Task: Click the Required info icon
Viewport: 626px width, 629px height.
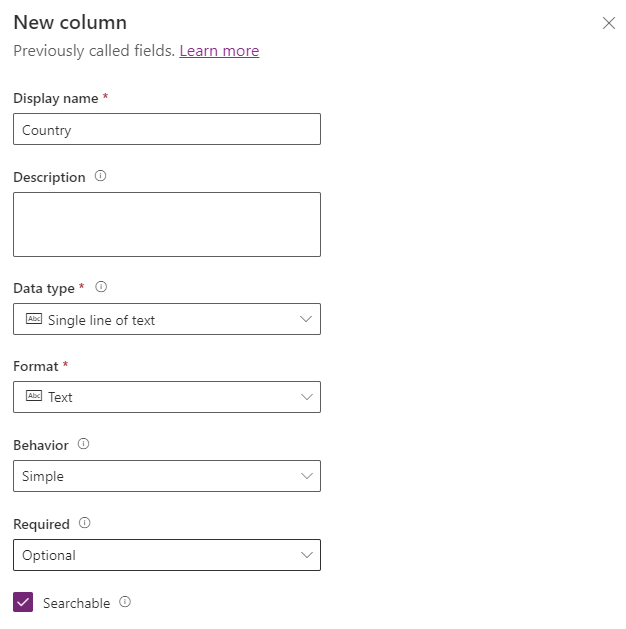Action: pyautogui.click(x=85, y=523)
